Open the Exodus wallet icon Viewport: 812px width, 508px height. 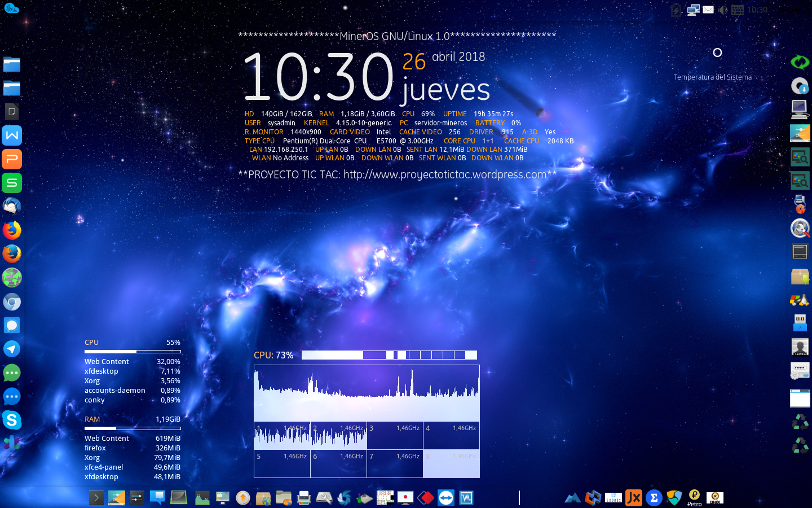point(614,498)
